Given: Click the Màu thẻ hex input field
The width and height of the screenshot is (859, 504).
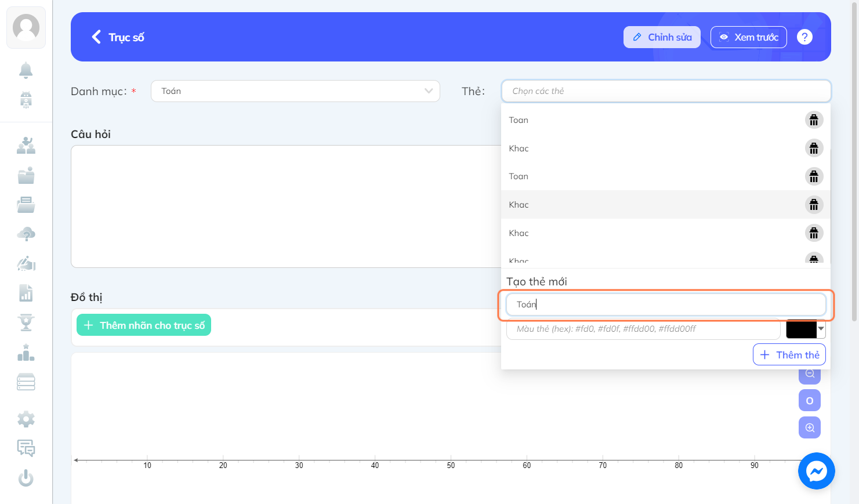Looking at the screenshot, I should 643,329.
